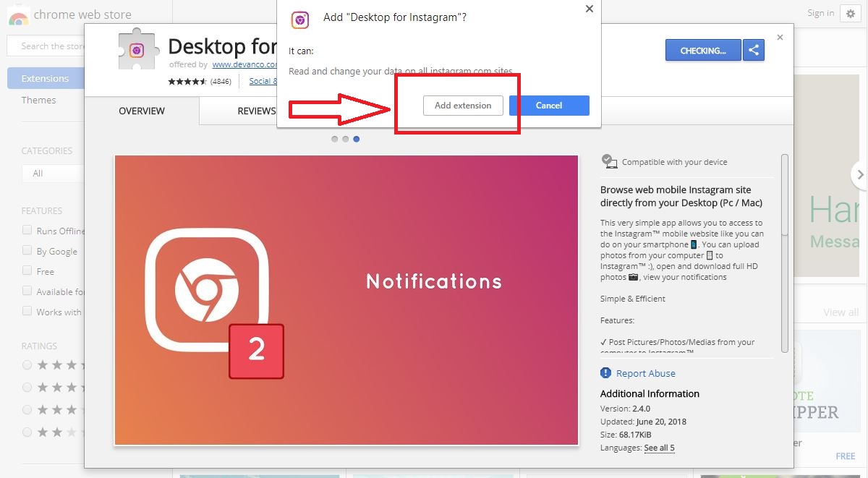Select the second carousel dot
The width and height of the screenshot is (868, 478).
coord(346,138)
